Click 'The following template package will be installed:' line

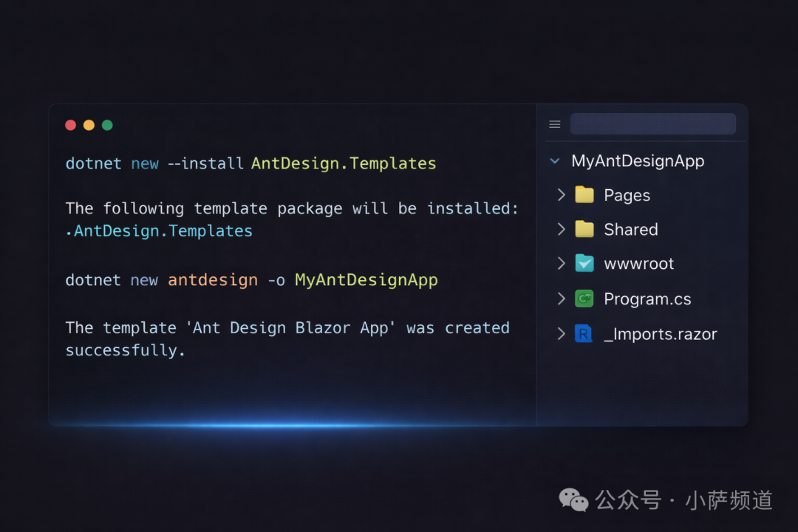pyautogui.click(x=292, y=208)
